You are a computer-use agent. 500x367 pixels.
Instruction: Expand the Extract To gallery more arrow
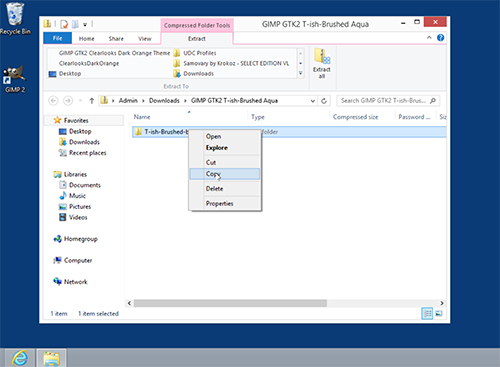[x=300, y=74]
